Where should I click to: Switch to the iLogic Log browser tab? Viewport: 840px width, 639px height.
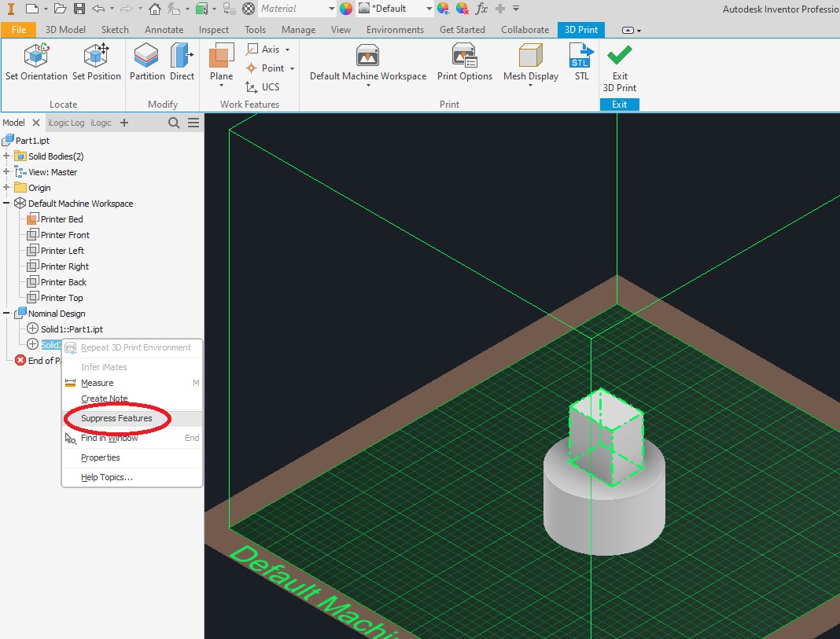66,123
